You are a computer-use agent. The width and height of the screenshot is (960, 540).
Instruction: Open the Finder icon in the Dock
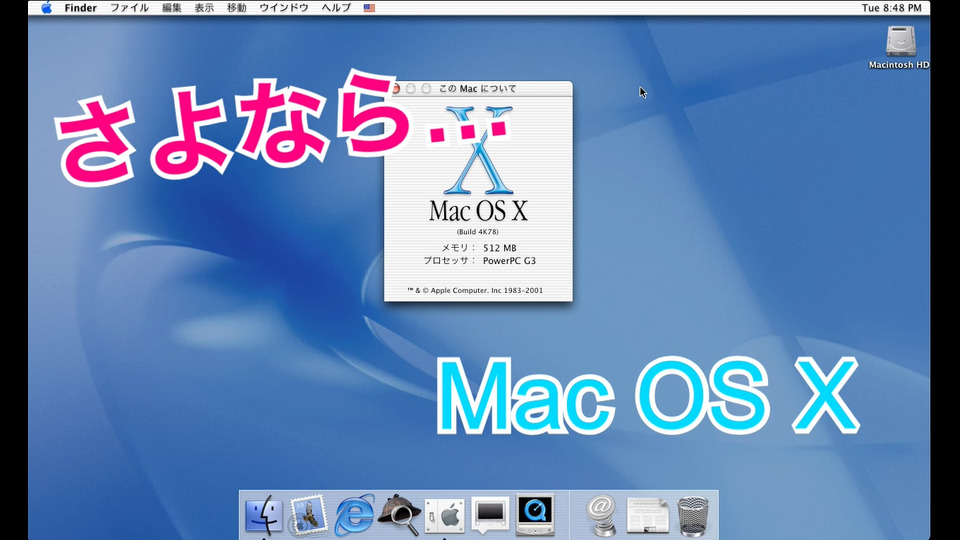coord(264,516)
